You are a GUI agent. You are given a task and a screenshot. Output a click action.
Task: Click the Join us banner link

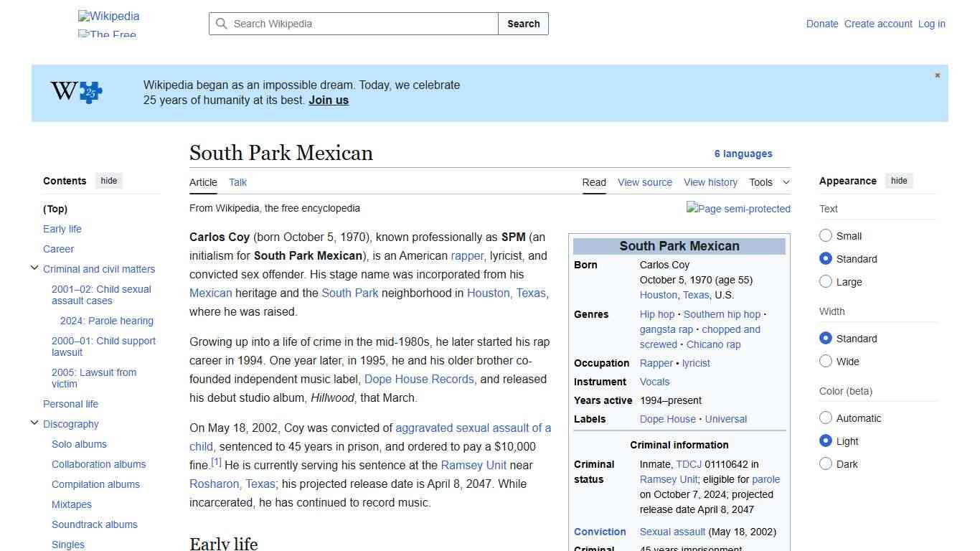pos(328,100)
